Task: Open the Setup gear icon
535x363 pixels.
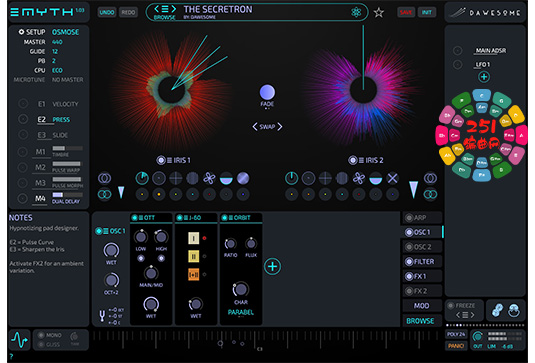Action: pyautogui.click(x=21, y=32)
